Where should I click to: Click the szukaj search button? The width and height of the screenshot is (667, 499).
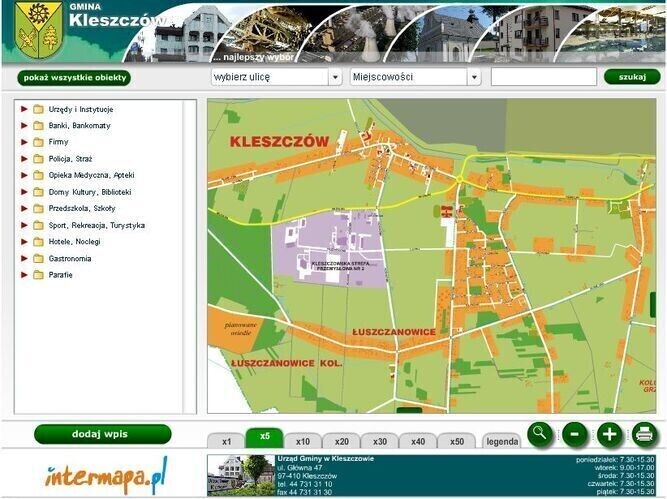click(632, 77)
